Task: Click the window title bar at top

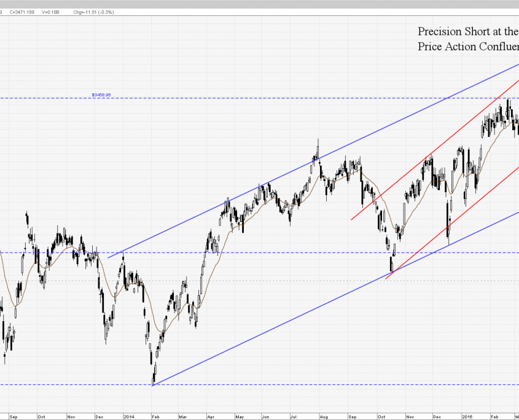Action: pos(259,4)
